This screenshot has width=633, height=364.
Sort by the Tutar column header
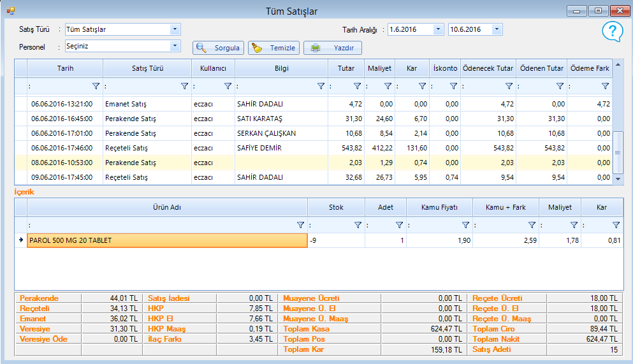point(346,68)
